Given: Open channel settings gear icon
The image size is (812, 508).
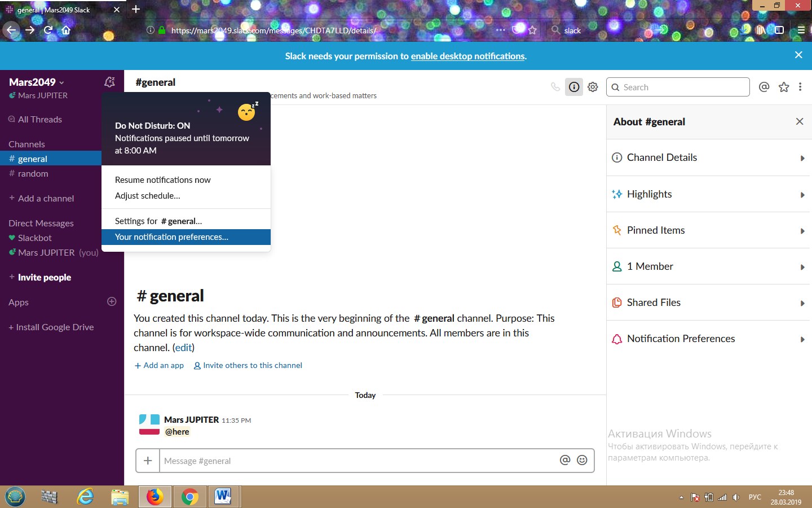Looking at the screenshot, I should coord(593,87).
